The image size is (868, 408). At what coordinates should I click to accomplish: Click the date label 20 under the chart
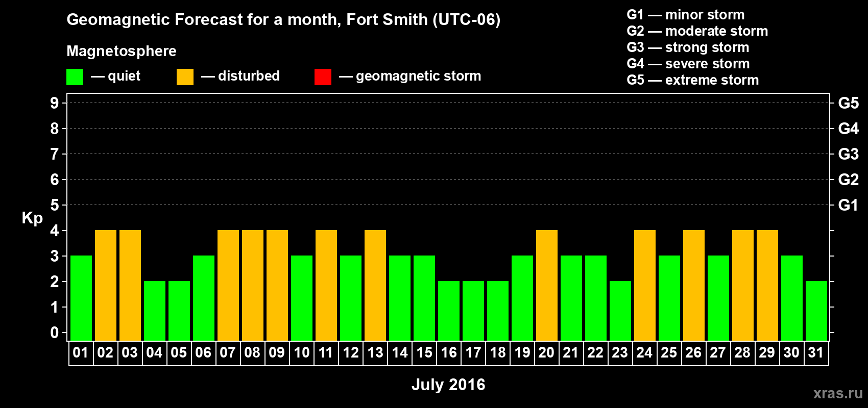tap(546, 353)
